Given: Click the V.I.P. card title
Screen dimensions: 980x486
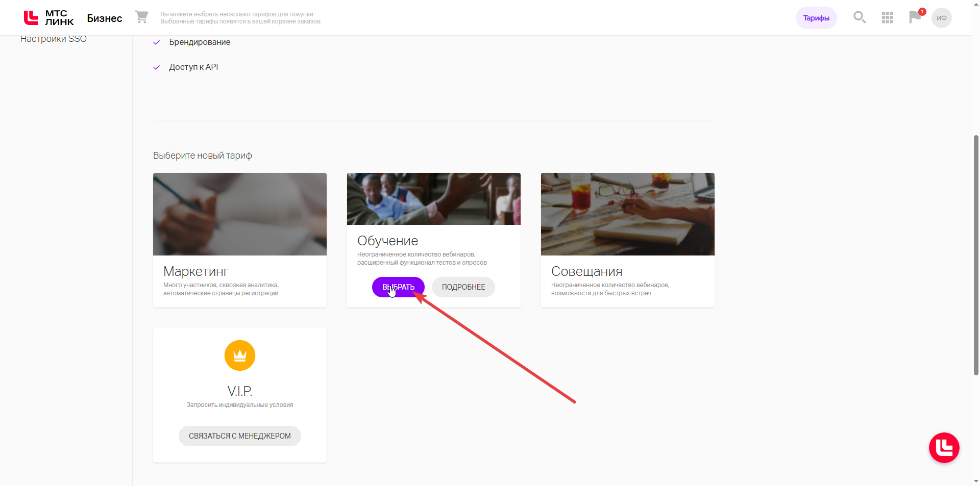Looking at the screenshot, I should 240,391.
